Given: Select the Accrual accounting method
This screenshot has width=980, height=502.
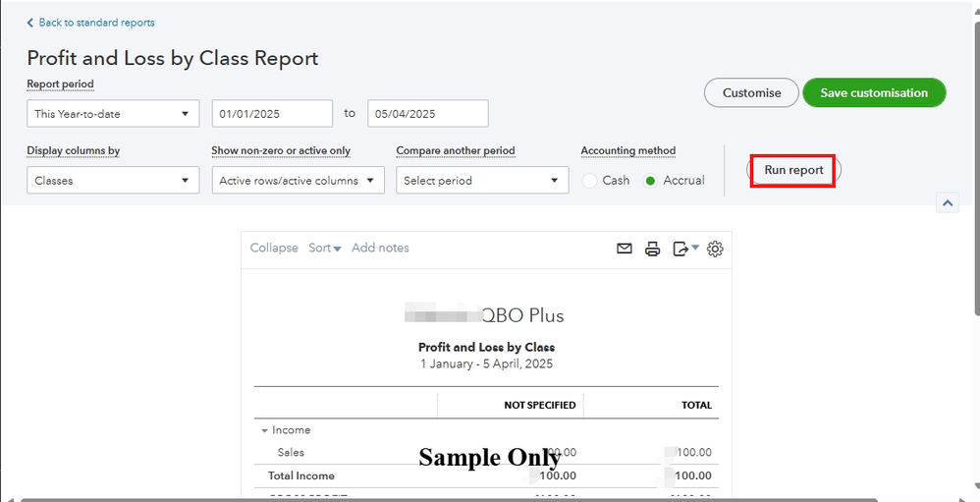Looking at the screenshot, I should tap(649, 181).
